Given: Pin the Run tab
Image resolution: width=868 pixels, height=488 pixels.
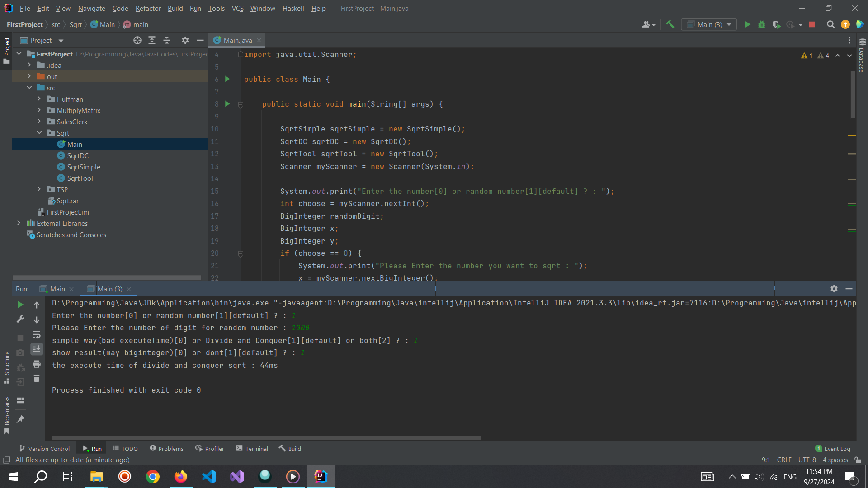Looking at the screenshot, I should (20, 419).
